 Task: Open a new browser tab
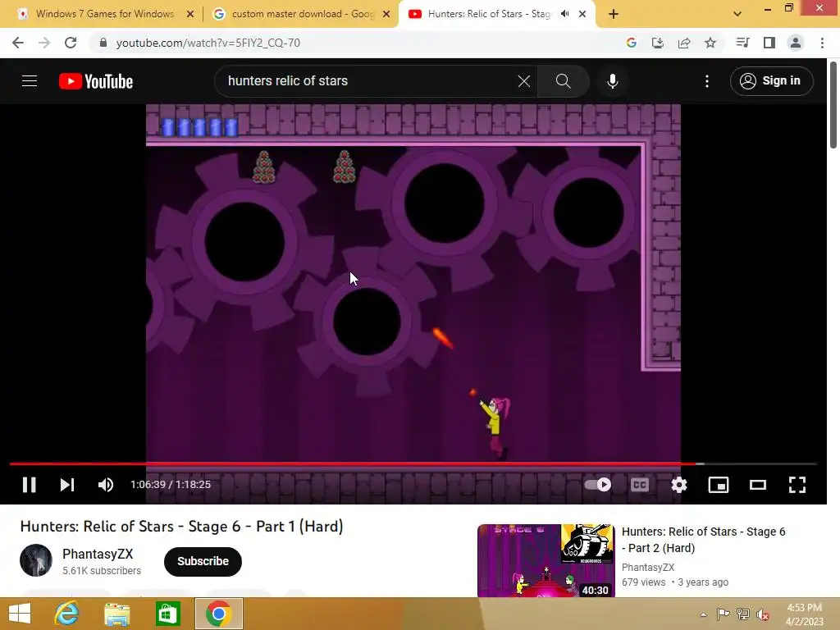tap(614, 15)
